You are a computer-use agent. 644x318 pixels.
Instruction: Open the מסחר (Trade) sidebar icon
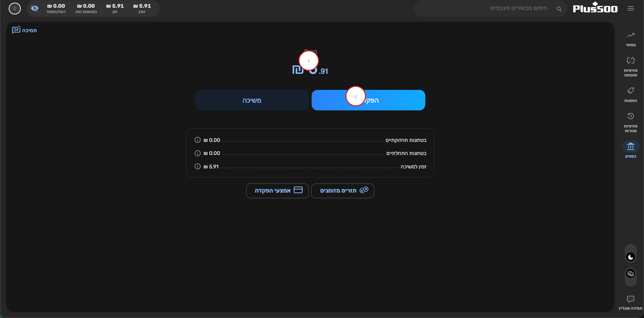(x=631, y=39)
